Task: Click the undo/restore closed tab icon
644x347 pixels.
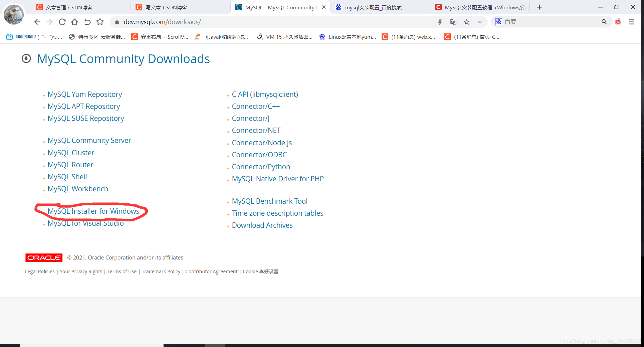Action: click(x=87, y=22)
